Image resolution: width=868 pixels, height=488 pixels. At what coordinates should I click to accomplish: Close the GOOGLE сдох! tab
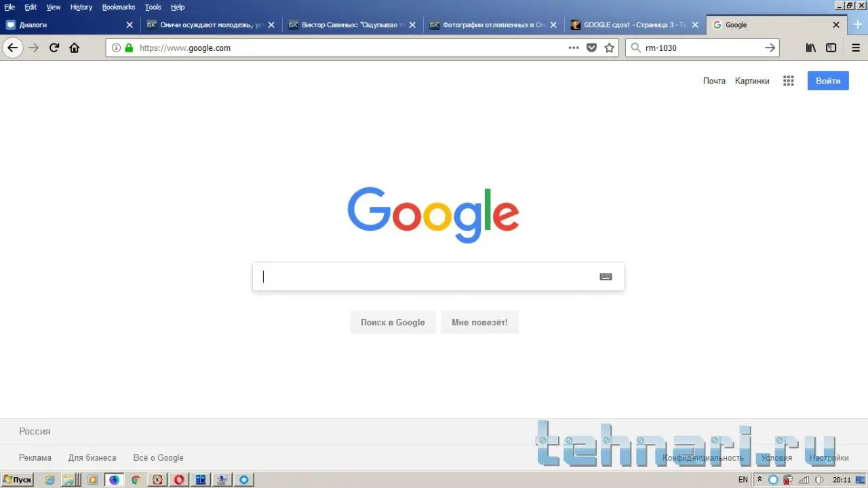tap(694, 24)
